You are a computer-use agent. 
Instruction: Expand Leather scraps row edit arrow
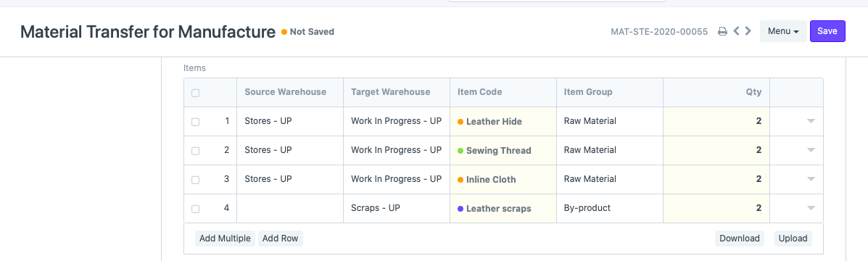(x=811, y=209)
